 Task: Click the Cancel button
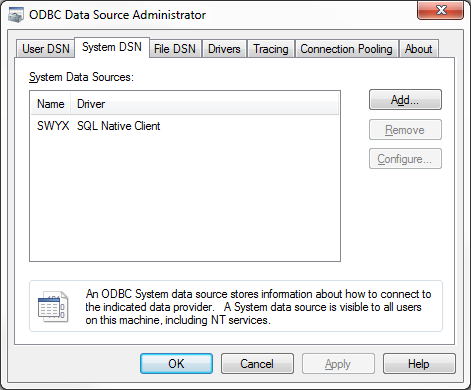click(257, 364)
